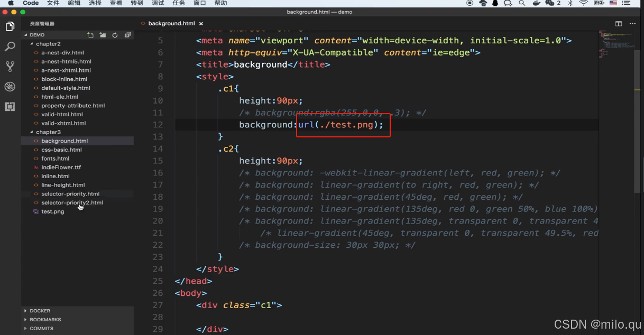Open the Extensions view
Viewport: 644px width, 335px height.
(x=10, y=107)
